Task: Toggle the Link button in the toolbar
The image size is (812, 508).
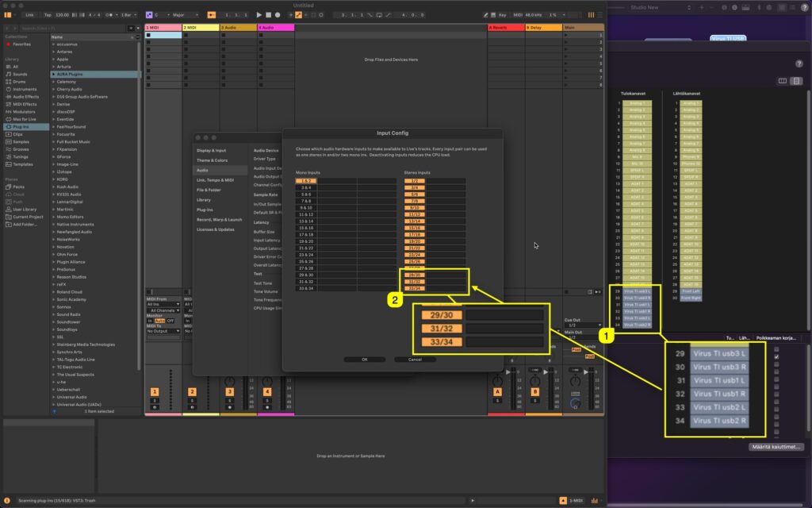Action: pos(30,13)
